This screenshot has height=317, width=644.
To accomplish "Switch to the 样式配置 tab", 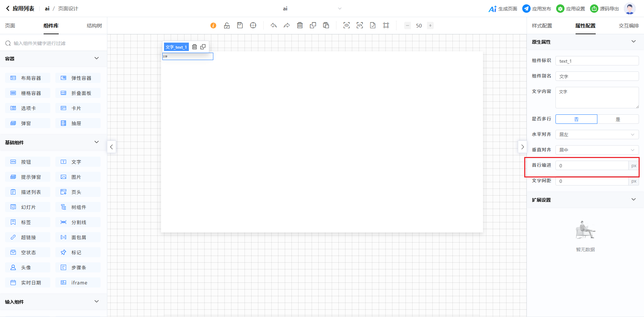I will pyautogui.click(x=542, y=26).
